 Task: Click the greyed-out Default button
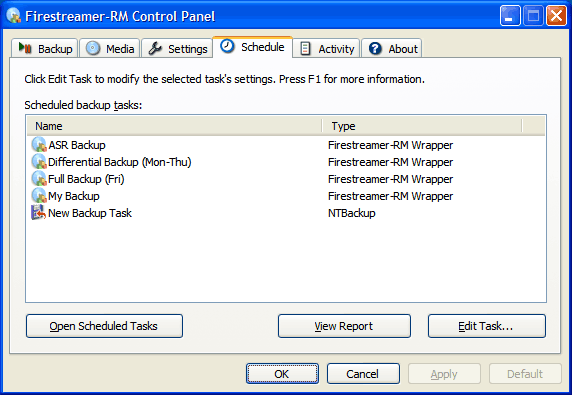pos(525,373)
